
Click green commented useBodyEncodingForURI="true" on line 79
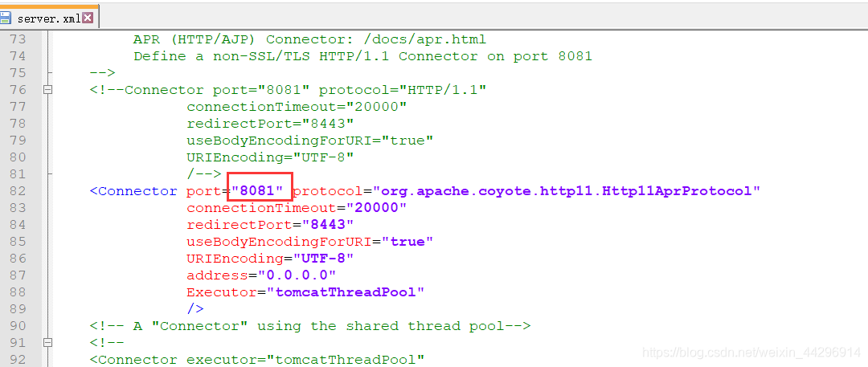point(309,141)
